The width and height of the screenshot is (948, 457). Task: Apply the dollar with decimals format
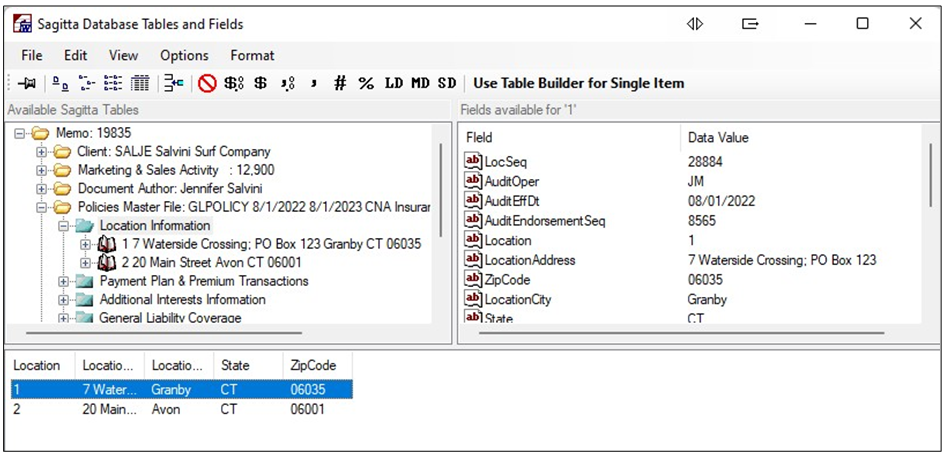pos(233,84)
